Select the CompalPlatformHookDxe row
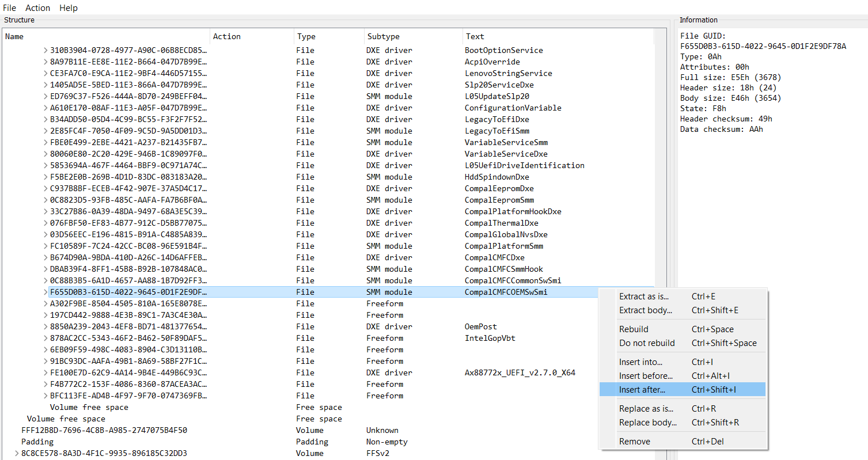The height and width of the screenshot is (460, 868). click(x=328, y=211)
